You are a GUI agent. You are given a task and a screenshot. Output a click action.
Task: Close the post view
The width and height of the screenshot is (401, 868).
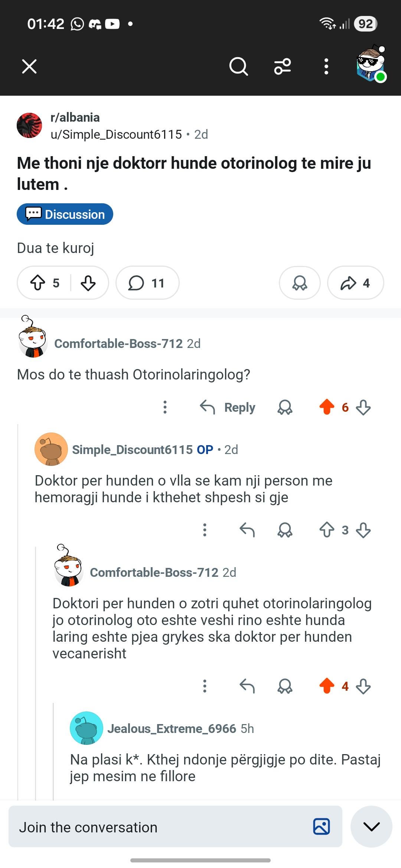coord(29,67)
